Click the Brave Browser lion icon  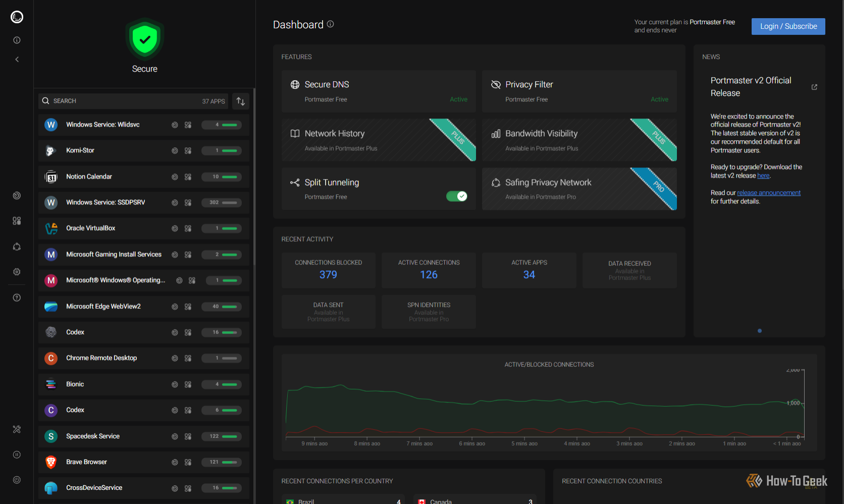point(51,462)
